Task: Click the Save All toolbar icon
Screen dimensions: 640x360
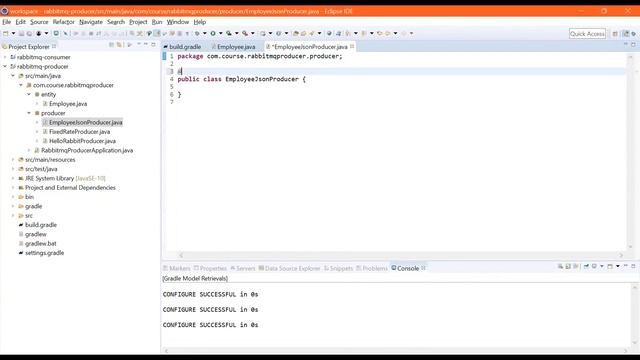Action: pos(29,33)
